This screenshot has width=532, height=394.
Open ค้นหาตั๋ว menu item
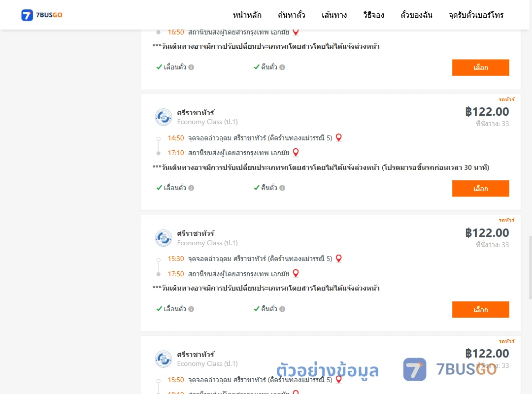coord(292,15)
